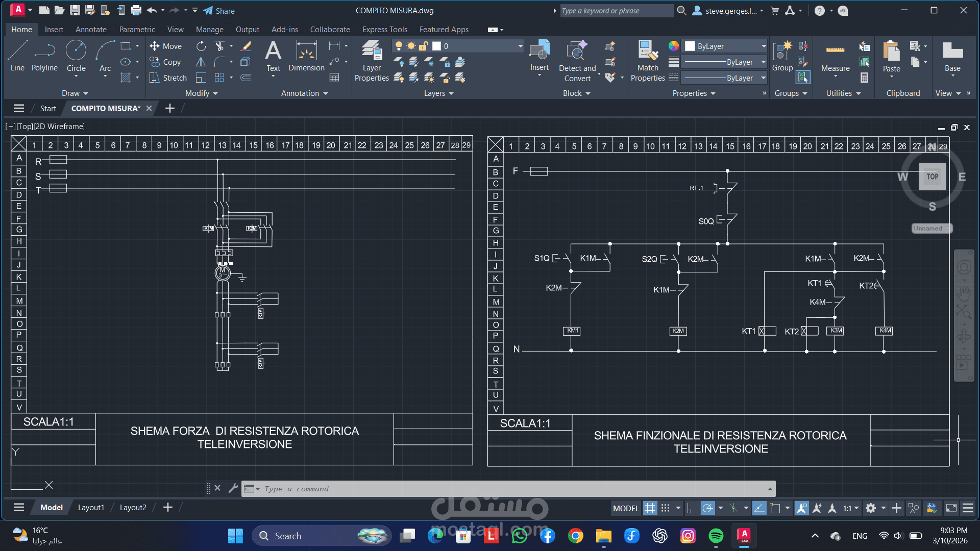Click the Share button
The height and width of the screenshot is (551, 980).
point(219,11)
